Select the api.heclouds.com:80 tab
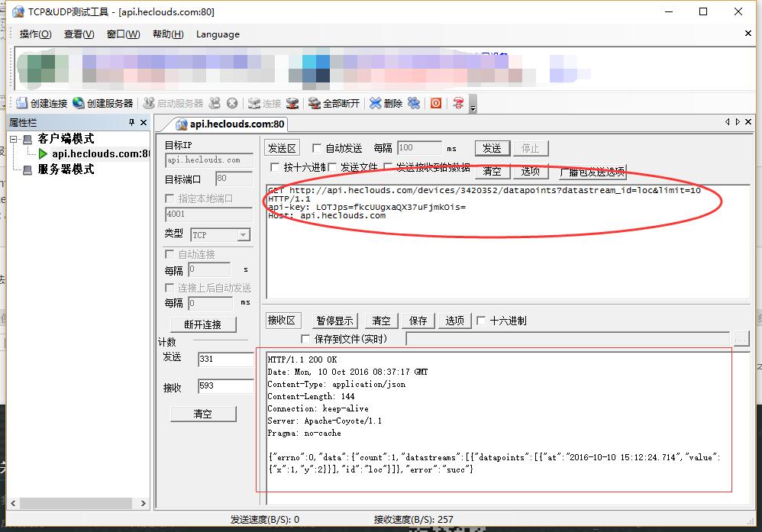 coord(231,124)
